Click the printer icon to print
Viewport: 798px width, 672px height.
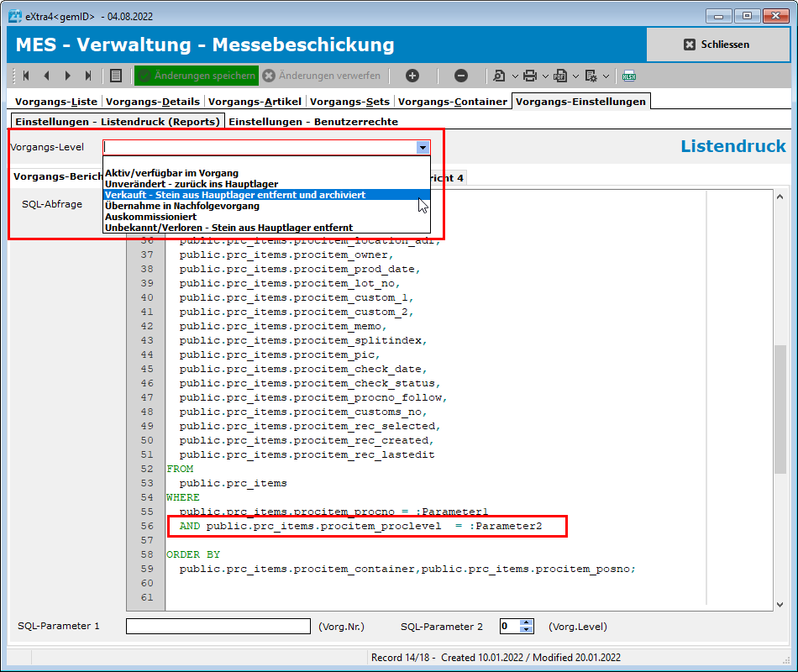(x=529, y=76)
